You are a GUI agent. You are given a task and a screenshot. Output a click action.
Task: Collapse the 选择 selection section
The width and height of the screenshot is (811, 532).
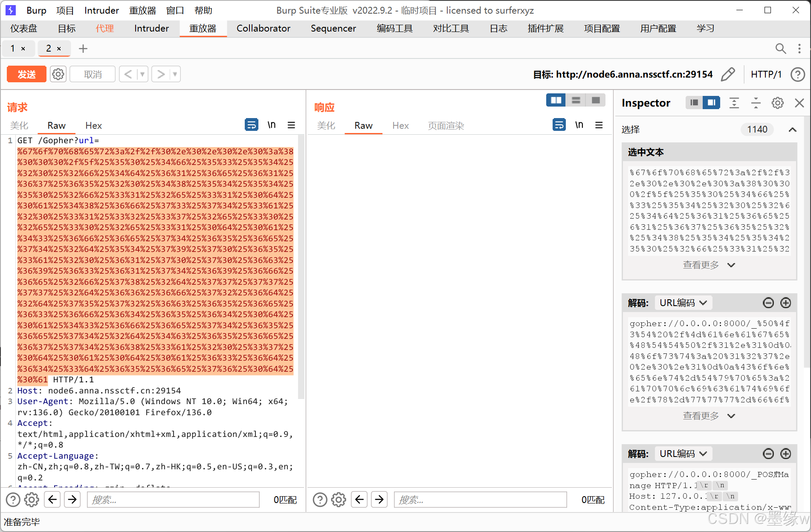click(793, 130)
